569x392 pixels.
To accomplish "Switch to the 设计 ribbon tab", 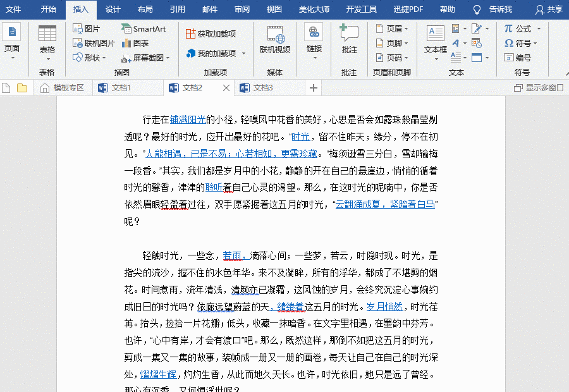I will click(113, 9).
